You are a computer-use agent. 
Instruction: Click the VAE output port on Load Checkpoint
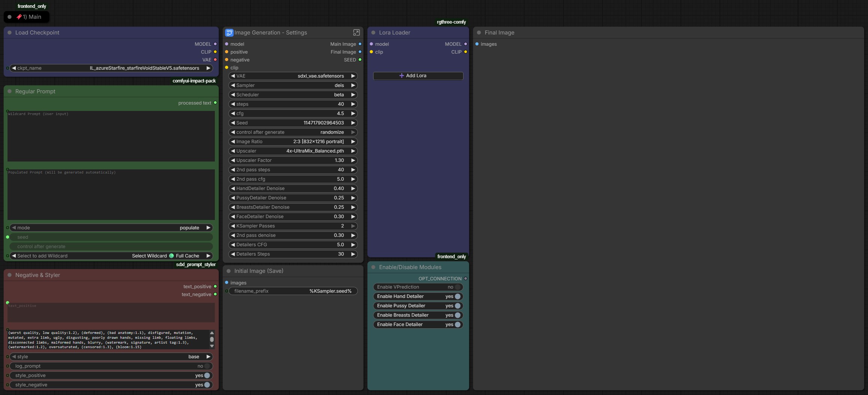(215, 60)
